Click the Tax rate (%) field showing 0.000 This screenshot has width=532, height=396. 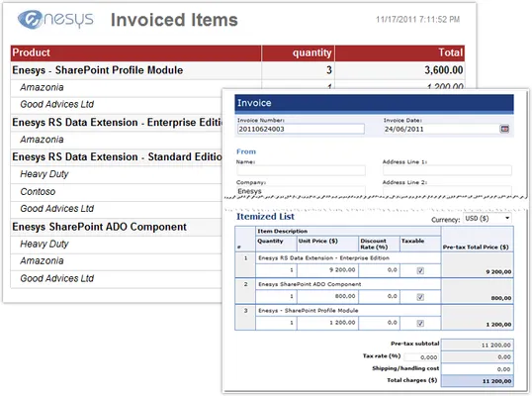(x=421, y=357)
